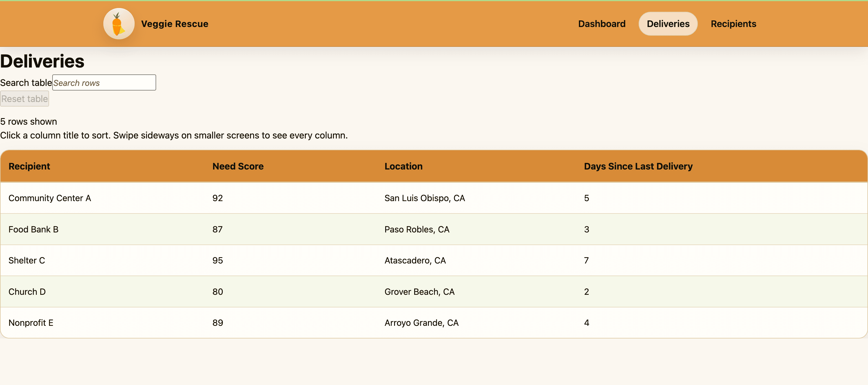Click need score 80

218,292
